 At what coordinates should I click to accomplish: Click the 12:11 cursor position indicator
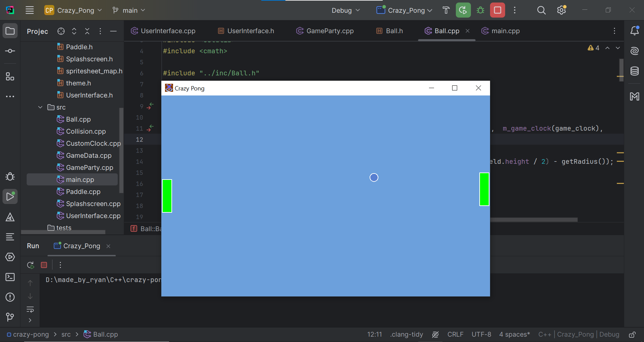pos(374,334)
